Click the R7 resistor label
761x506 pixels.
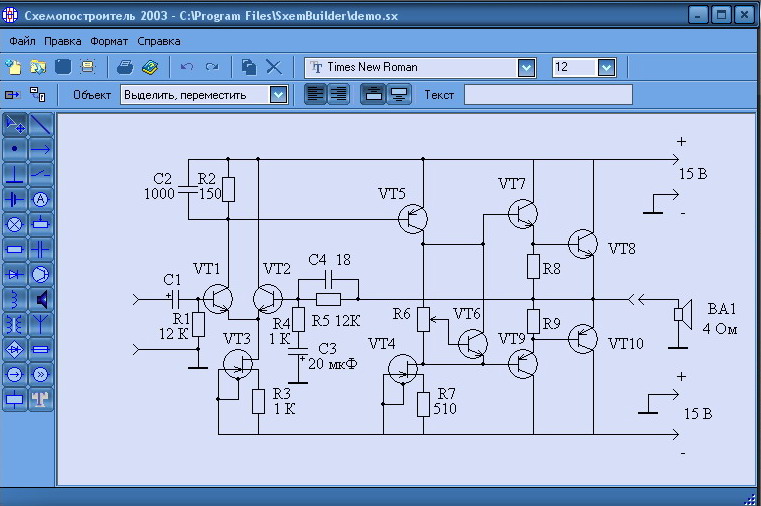click(x=446, y=393)
